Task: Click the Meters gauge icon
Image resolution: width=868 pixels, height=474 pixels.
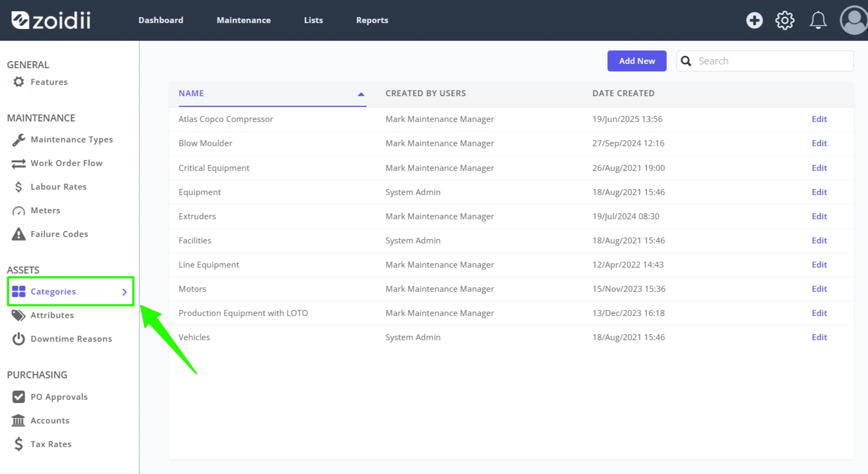Action: [x=19, y=211]
